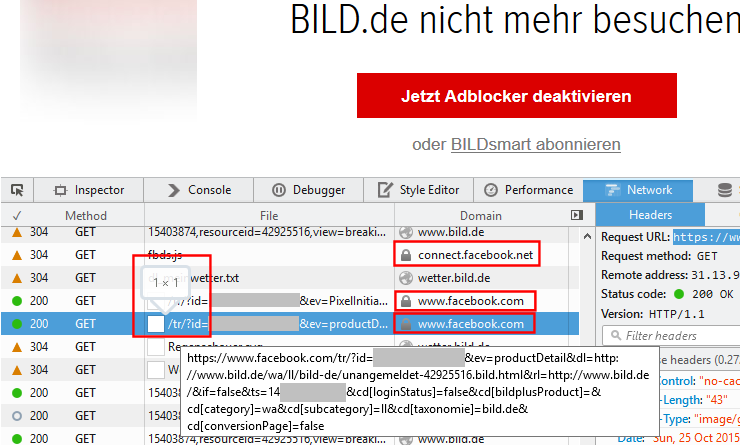The height and width of the screenshot is (445, 740).
Task: Open the Storage panel icon
Action: click(725, 190)
